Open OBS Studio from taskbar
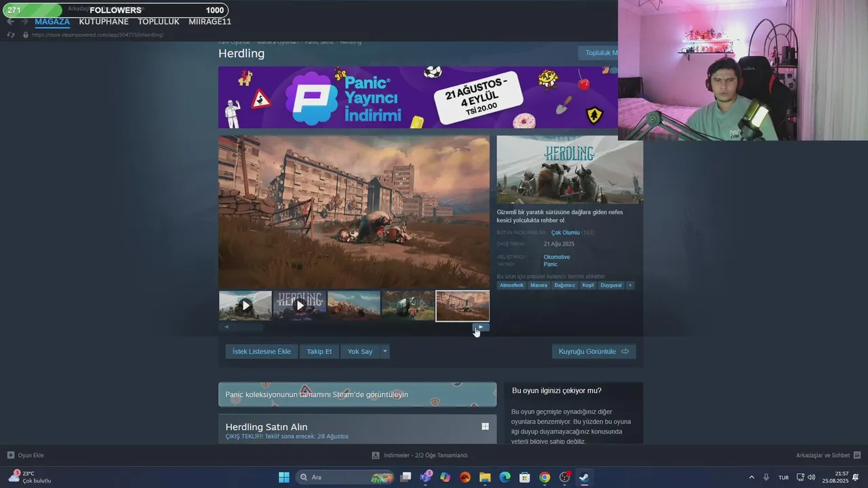The height and width of the screenshot is (488, 868). coord(564,477)
